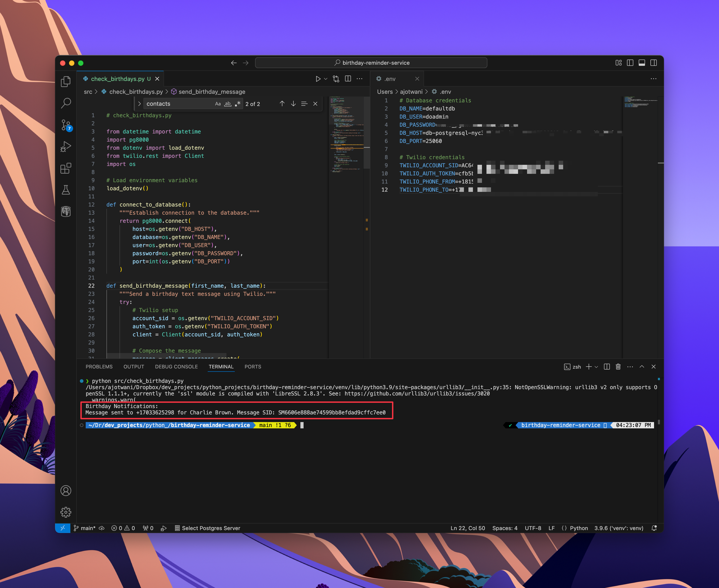Open changes compare icon in editor toolbar
This screenshot has width=719, height=588.
pyautogui.click(x=336, y=79)
